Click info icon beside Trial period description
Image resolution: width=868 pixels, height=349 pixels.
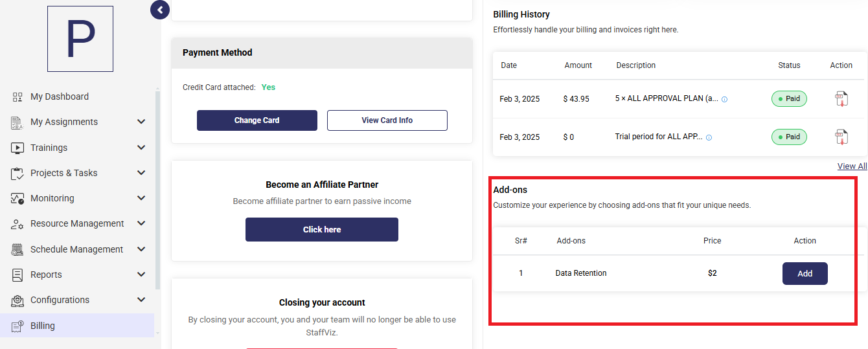(x=709, y=138)
